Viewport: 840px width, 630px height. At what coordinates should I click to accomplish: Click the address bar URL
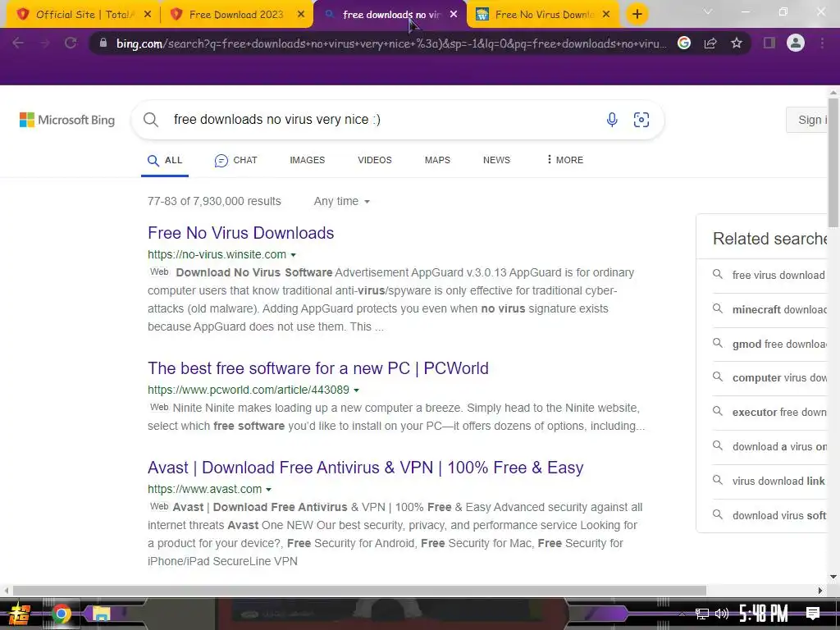(x=391, y=43)
